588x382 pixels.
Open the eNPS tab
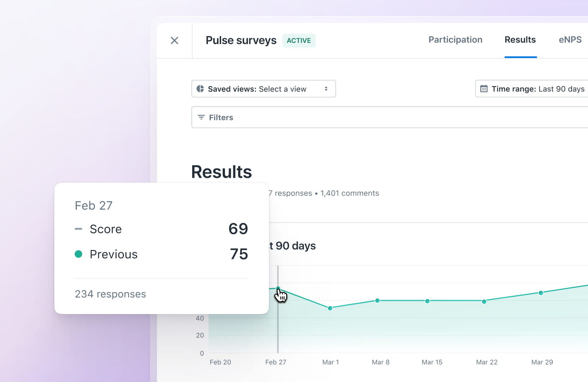tap(570, 39)
